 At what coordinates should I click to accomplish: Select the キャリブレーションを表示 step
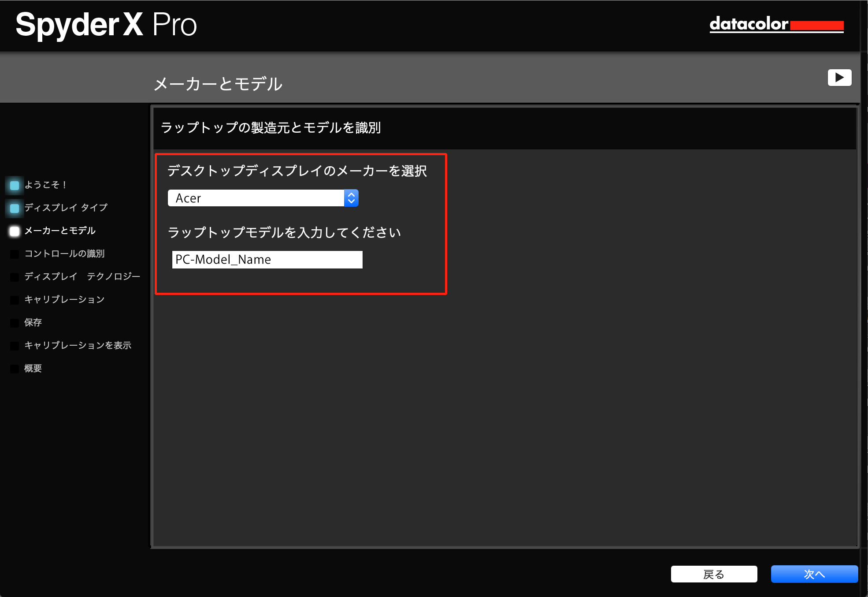point(78,345)
